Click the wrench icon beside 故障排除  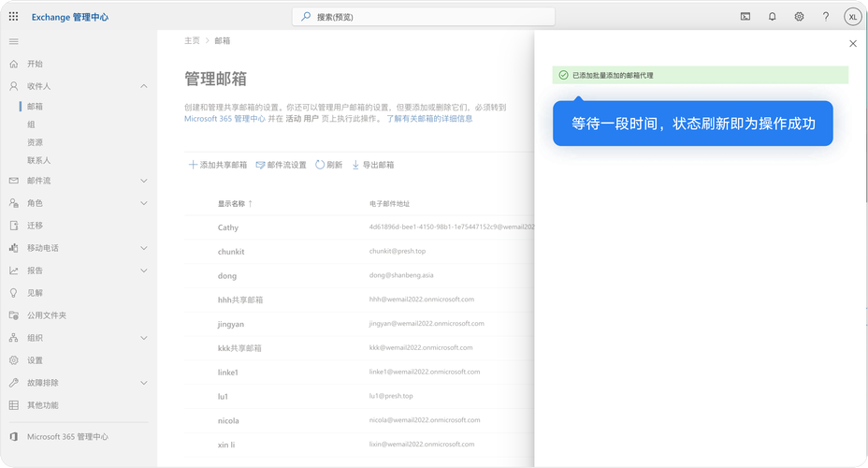pyautogui.click(x=14, y=383)
